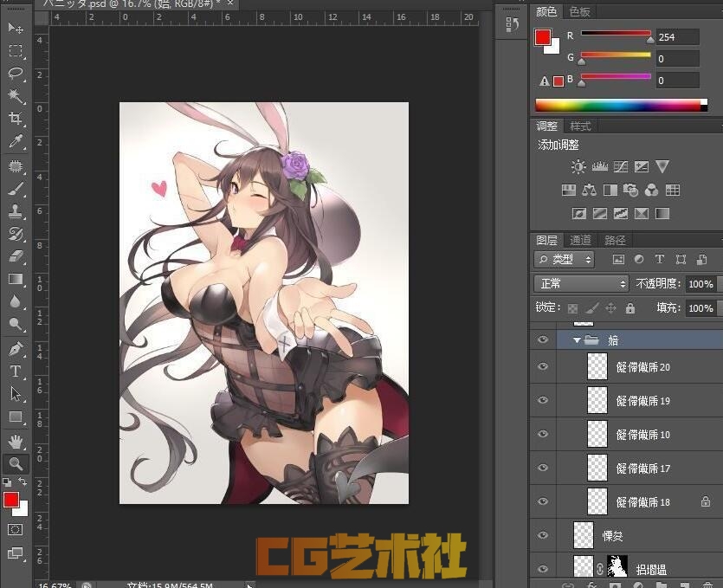The width and height of the screenshot is (723, 588).
Task: Select the Crop tool
Action: (x=16, y=119)
